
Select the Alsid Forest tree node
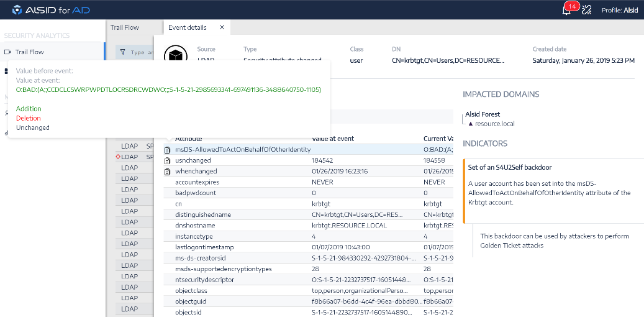(483, 114)
